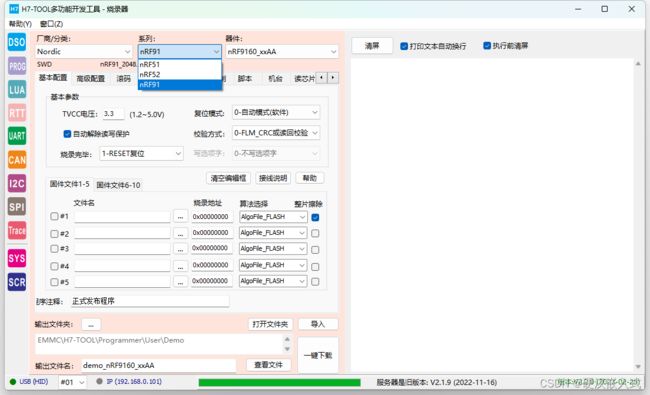The height and width of the screenshot is (395, 650).
Task: Open the reset mode dropdown
Action: 276,112
